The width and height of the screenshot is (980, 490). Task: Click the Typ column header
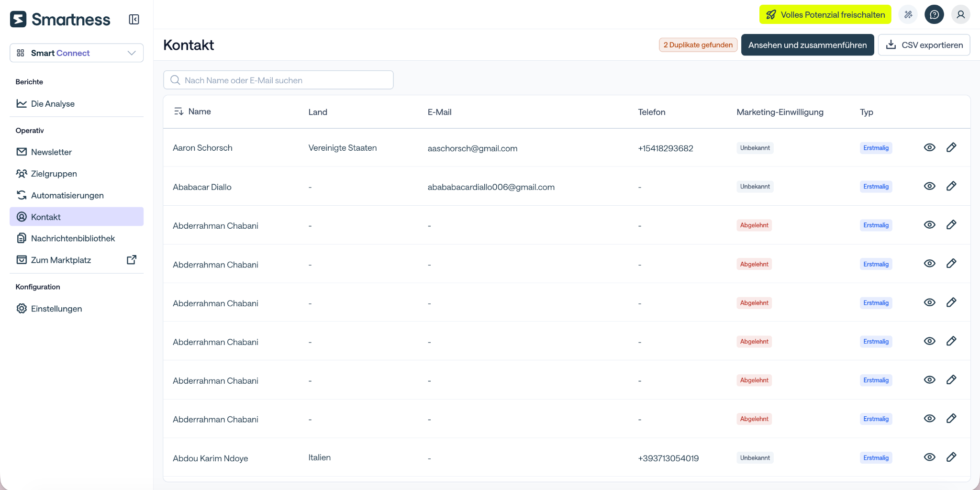[x=867, y=112]
